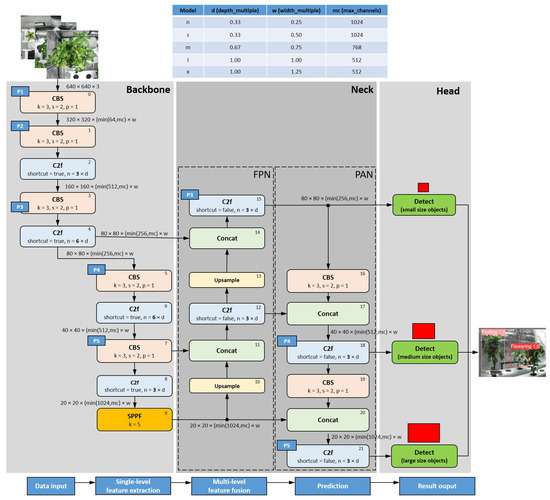Image resolution: width=550 pixels, height=500 pixels.
Task: Click the Backbone section heading
Action: (148, 90)
